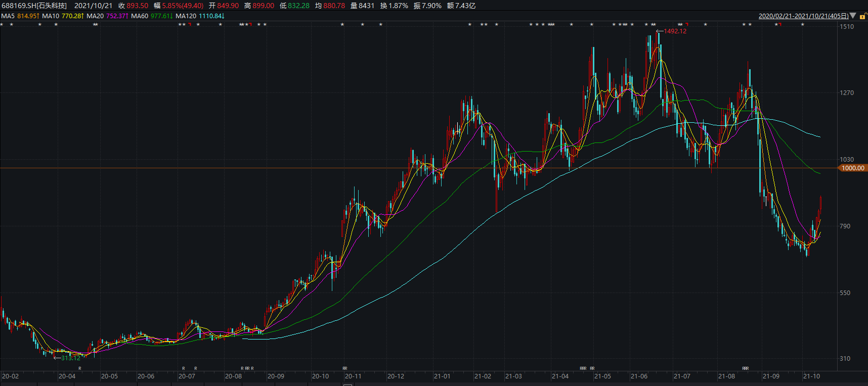Click the R markers above 21-08 label

click(745, 368)
